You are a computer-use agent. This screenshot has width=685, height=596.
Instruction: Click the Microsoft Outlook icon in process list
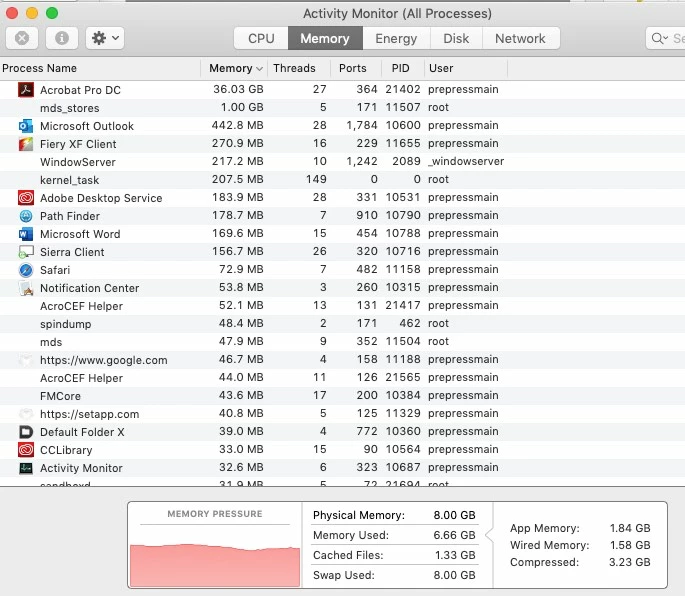pyautogui.click(x=26, y=126)
